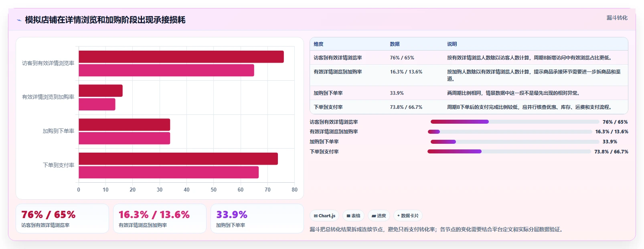The width and height of the screenshot is (644, 249).
Task: Click the x-axis tick label 40
Action: click(186, 190)
